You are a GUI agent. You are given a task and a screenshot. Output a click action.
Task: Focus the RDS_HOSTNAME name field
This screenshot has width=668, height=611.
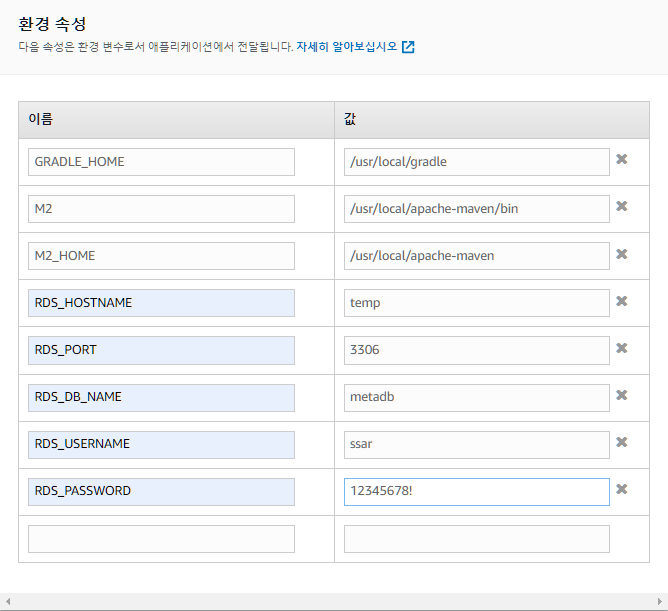click(161, 303)
